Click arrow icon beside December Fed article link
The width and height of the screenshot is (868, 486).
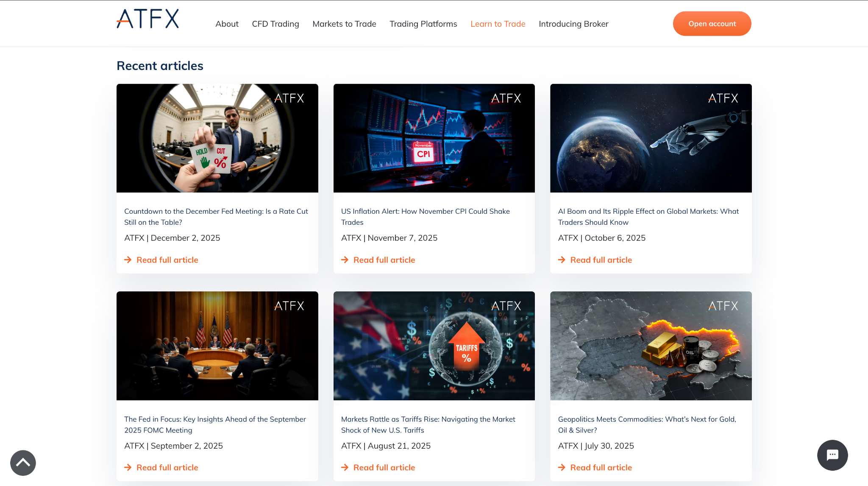(128, 260)
